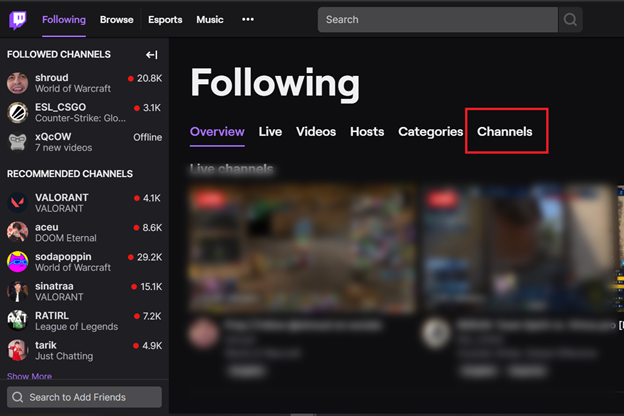The image size is (624, 416).
Task: Open the ESL_CSGO channel name
Action: point(60,107)
